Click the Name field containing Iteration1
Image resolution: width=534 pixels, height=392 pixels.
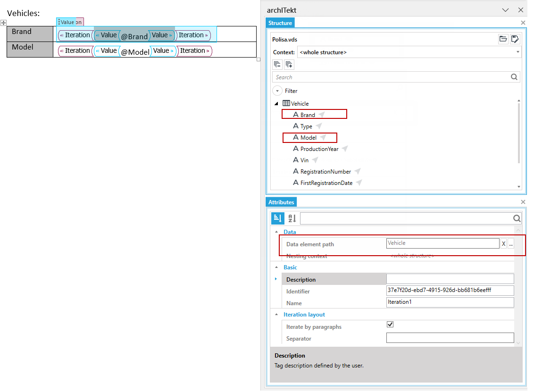point(450,302)
